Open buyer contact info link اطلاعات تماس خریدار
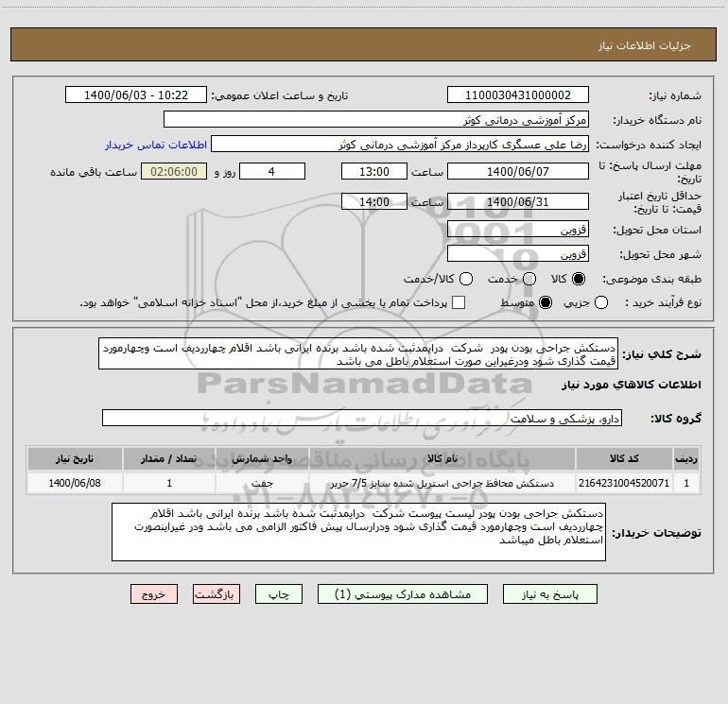This screenshot has width=728, height=704. click(x=156, y=145)
